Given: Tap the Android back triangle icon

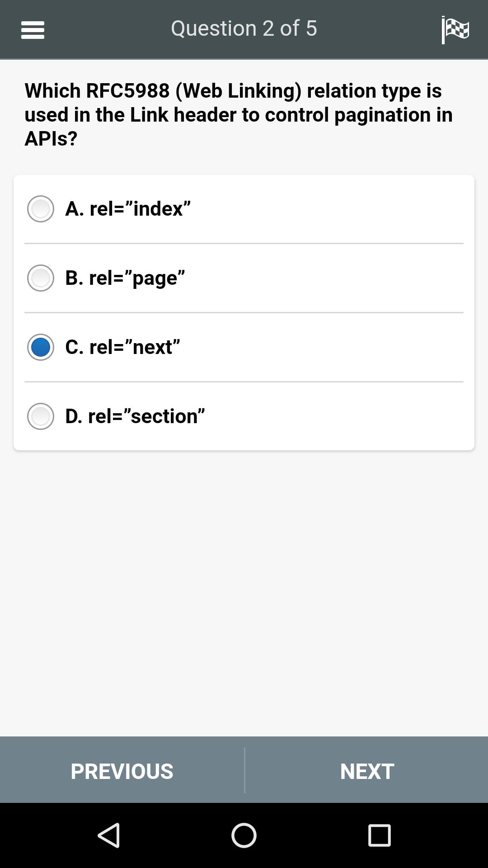Looking at the screenshot, I should [x=109, y=835].
